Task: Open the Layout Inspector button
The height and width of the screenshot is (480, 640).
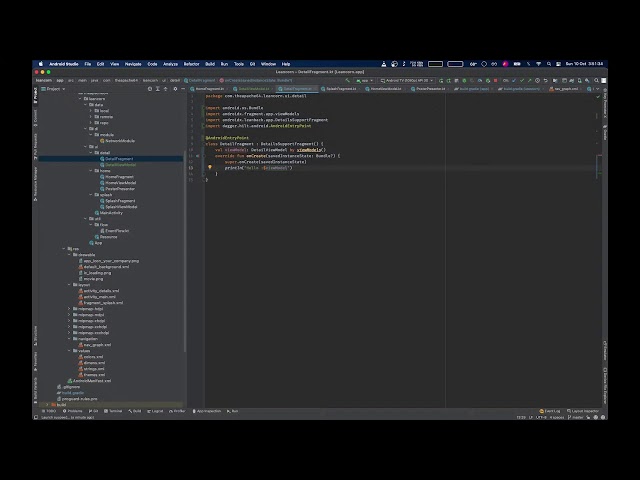Action: click(583, 411)
